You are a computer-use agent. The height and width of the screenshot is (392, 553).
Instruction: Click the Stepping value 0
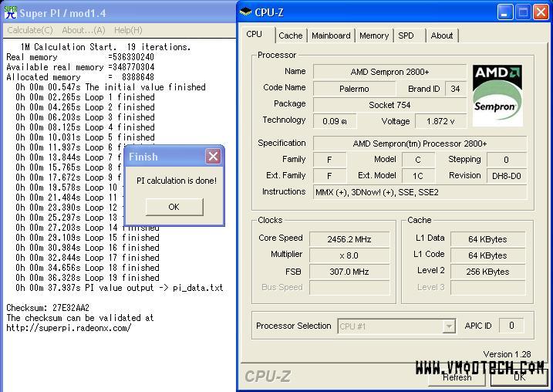507,160
